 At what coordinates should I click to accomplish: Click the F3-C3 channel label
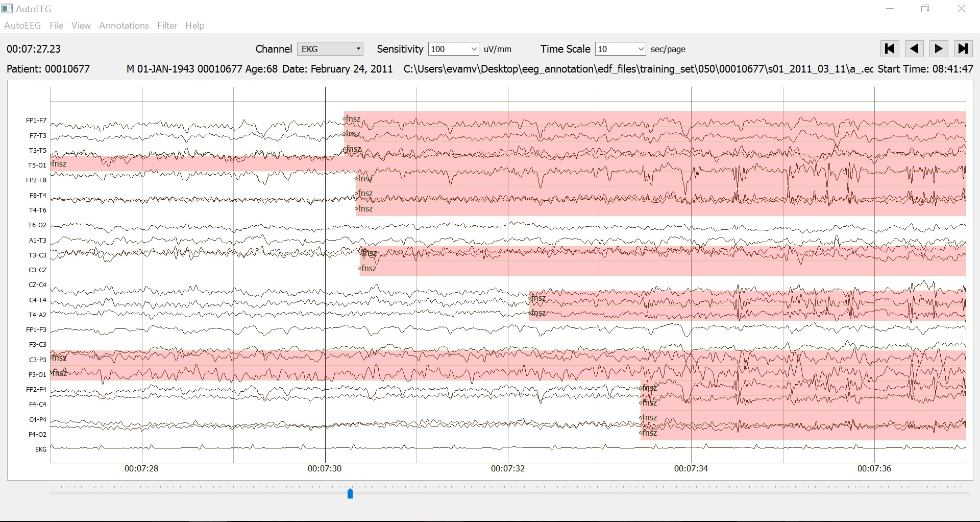tap(37, 345)
